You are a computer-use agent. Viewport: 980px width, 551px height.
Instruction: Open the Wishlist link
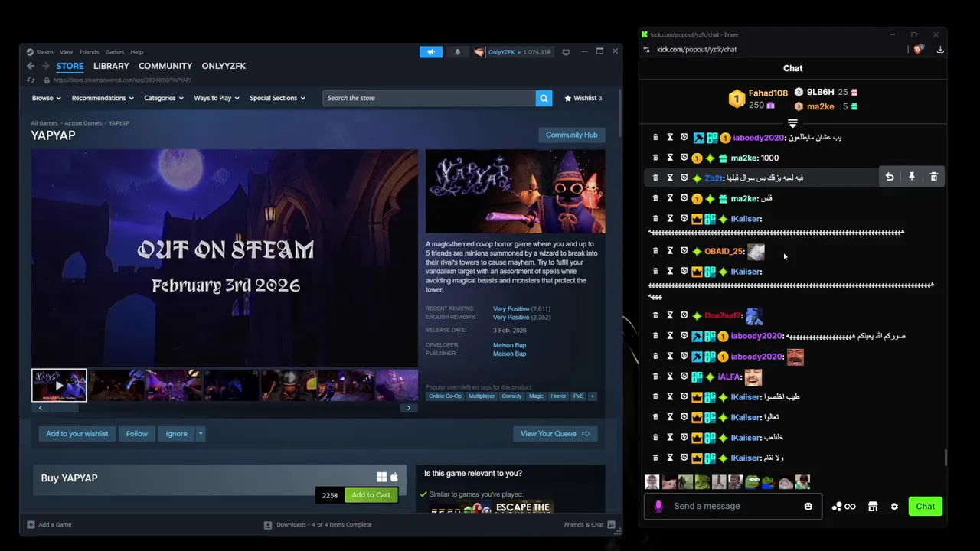[583, 98]
